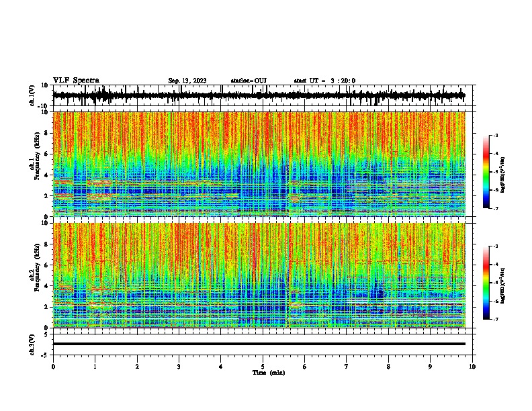Click the "4" kHz tick of ch.1 spectrogram
This screenshot has height=411, width=532.
click(47, 175)
